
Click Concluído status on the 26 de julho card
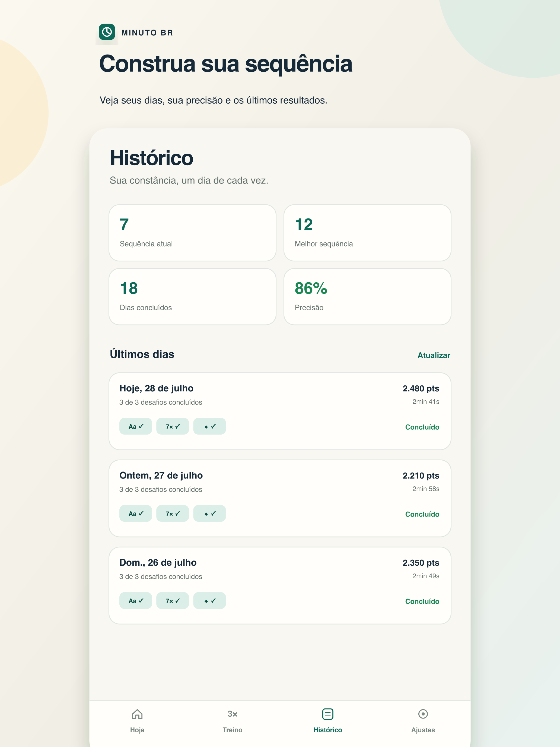(422, 602)
